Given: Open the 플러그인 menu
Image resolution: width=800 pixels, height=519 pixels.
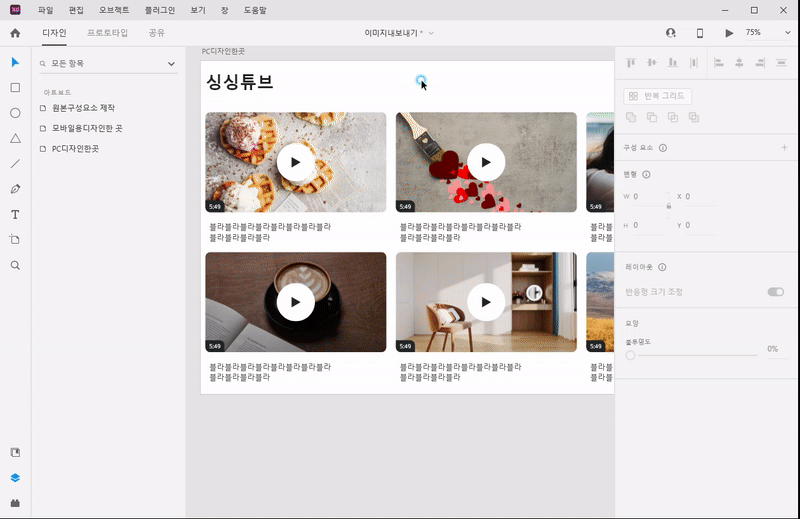Looking at the screenshot, I should (160, 10).
